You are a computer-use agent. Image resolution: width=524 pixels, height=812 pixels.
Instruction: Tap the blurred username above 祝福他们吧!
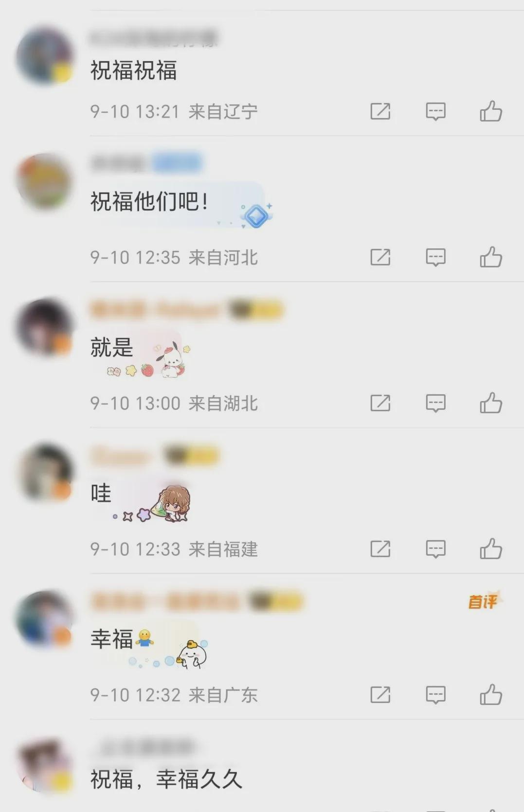(x=118, y=164)
